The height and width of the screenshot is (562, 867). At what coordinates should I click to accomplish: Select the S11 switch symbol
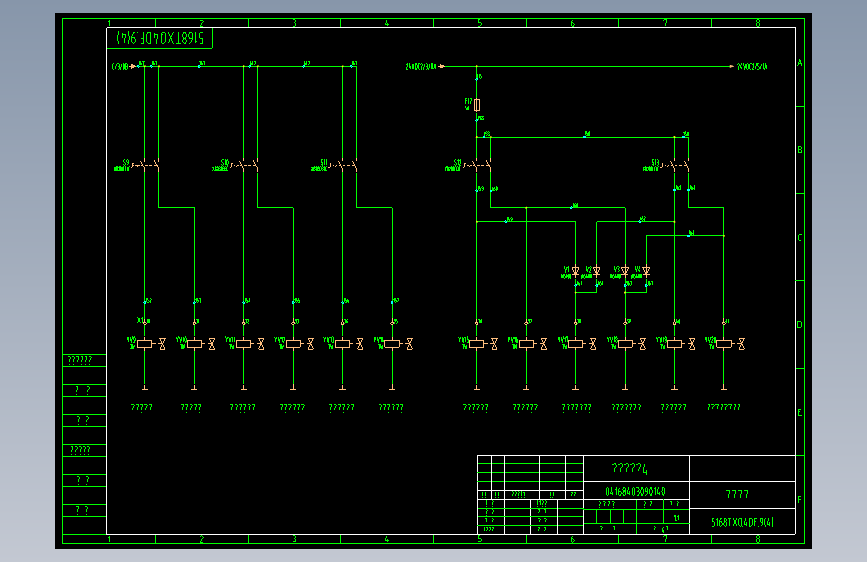(x=343, y=165)
